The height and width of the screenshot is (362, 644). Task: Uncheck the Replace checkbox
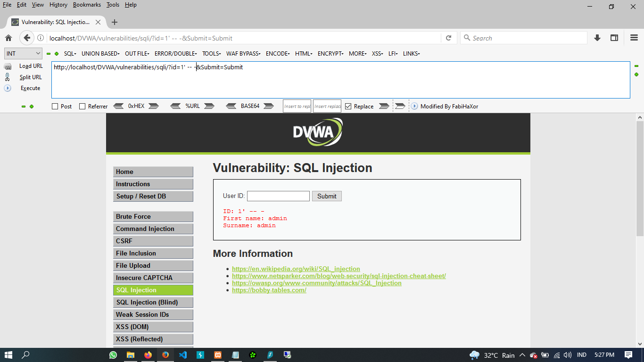pos(348,107)
